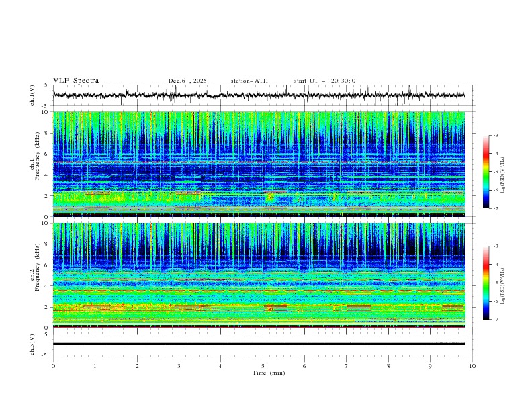Click the "VLF Spectra" plot title

[x=76, y=81]
